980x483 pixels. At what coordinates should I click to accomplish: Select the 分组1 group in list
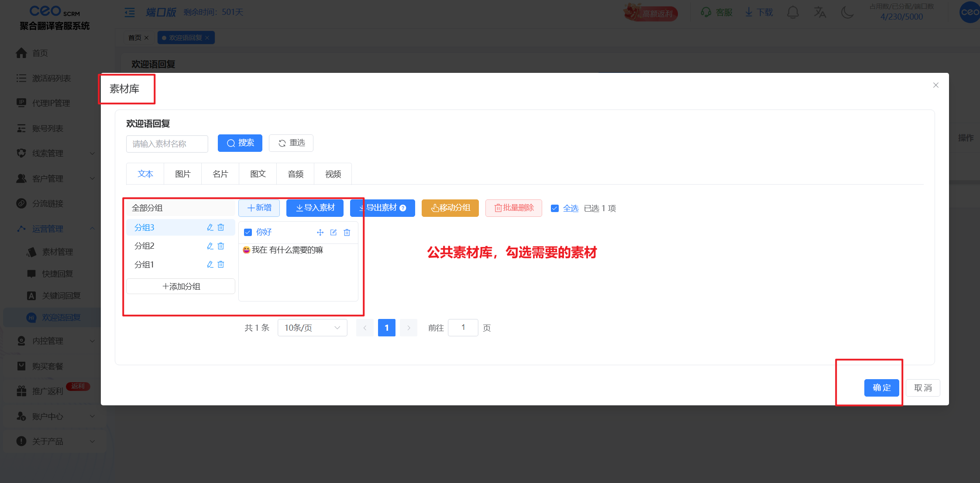click(144, 264)
